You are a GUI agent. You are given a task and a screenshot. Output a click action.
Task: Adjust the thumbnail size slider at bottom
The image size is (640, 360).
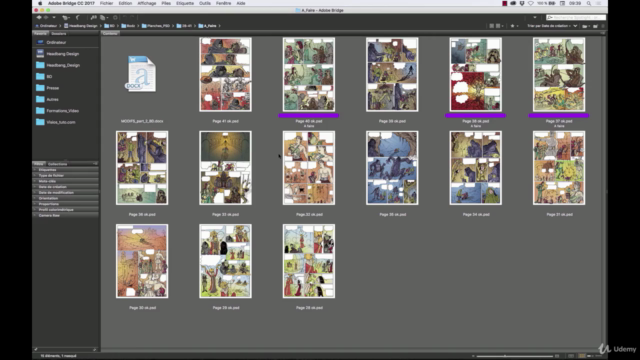tap(515, 356)
